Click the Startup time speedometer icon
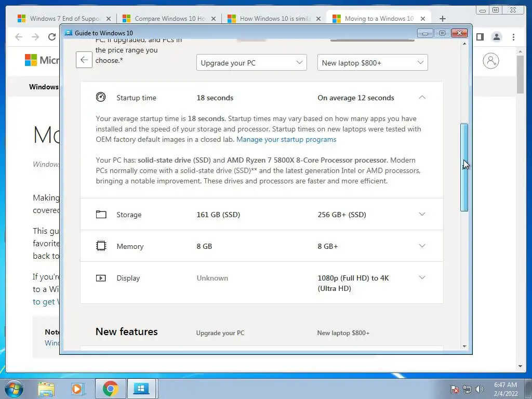 (x=101, y=97)
